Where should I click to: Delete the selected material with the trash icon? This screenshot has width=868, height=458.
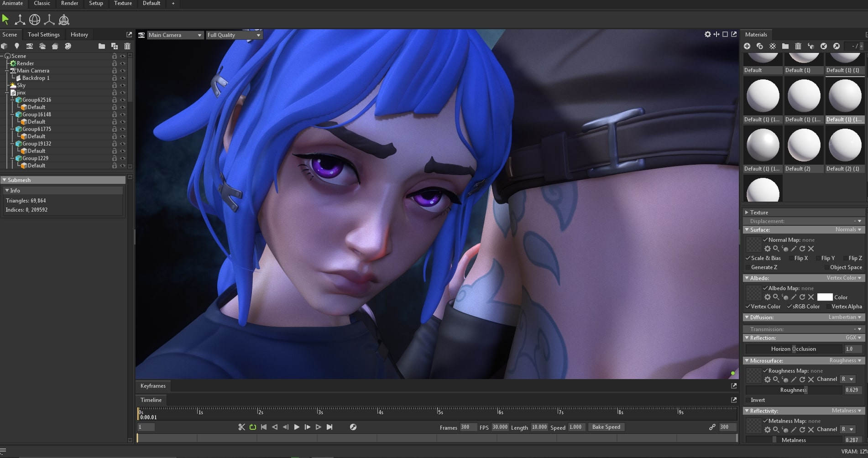tap(798, 46)
